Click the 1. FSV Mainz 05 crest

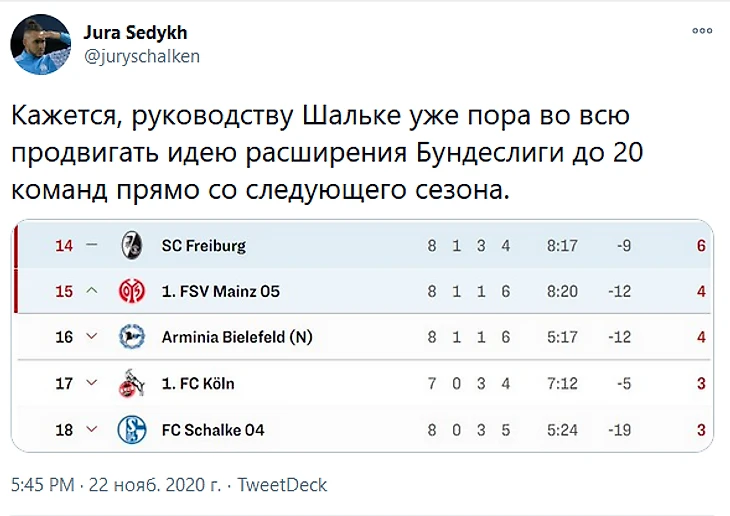click(130, 292)
